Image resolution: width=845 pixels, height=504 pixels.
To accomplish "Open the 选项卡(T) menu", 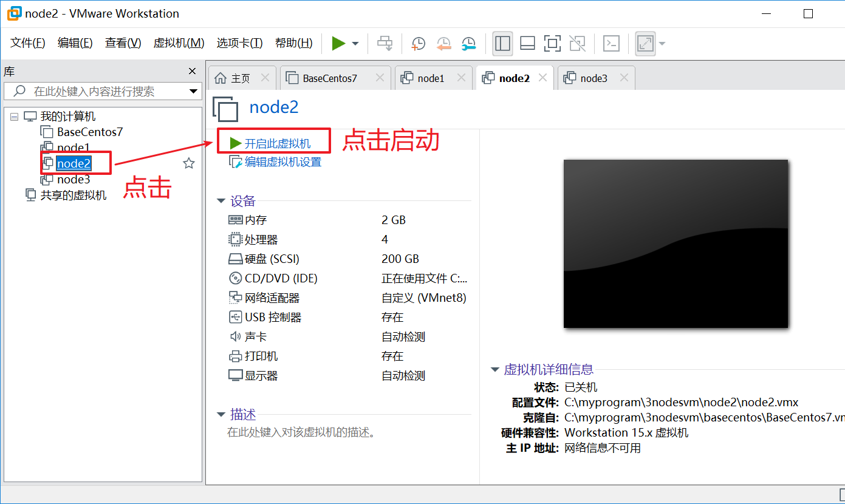I will (239, 43).
